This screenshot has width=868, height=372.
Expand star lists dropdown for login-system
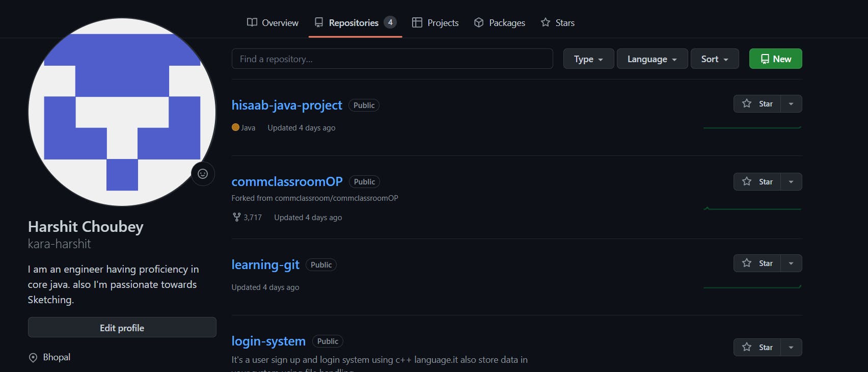[791, 347]
